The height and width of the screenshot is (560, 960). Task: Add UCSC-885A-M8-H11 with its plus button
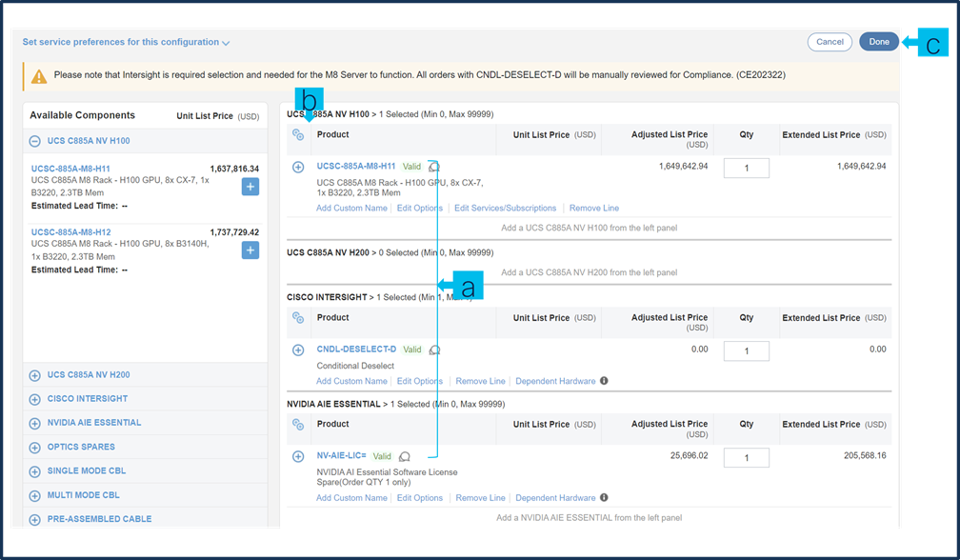pyautogui.click(x=250, y=187)
